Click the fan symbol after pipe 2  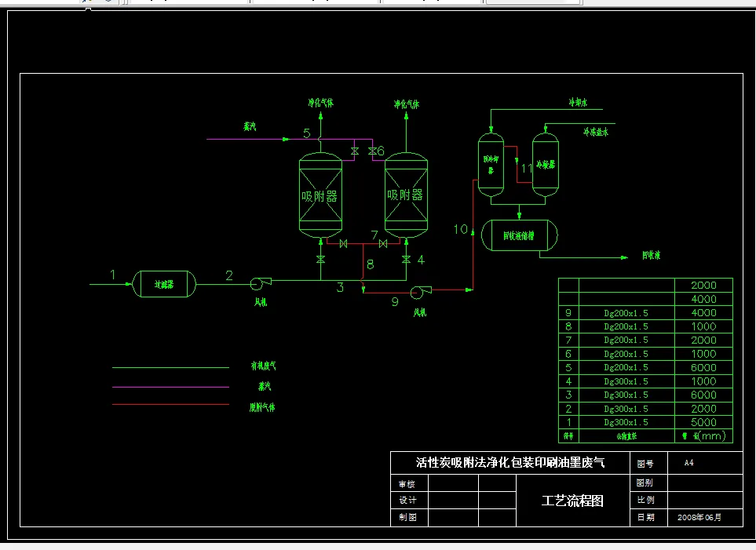click(x=261, y=283)
